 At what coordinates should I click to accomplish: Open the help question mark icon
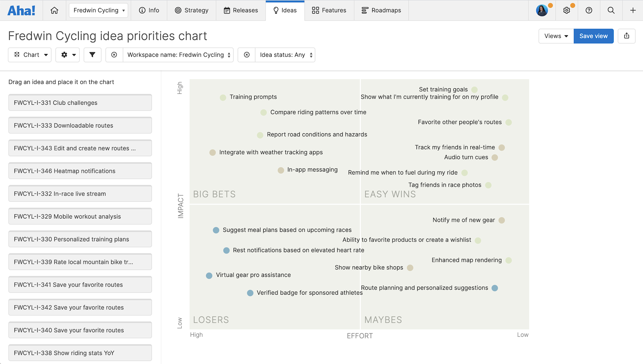click(589, 10)
